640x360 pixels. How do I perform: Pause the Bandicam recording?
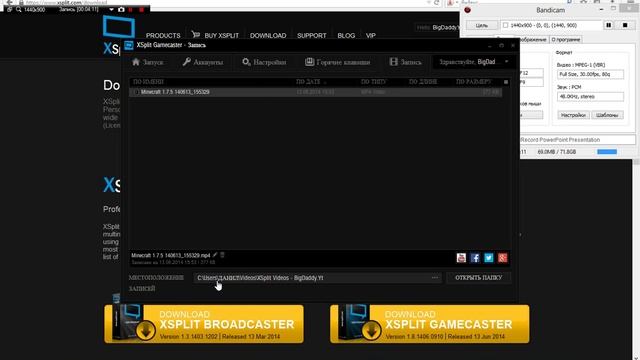click(x=609, y=25)
